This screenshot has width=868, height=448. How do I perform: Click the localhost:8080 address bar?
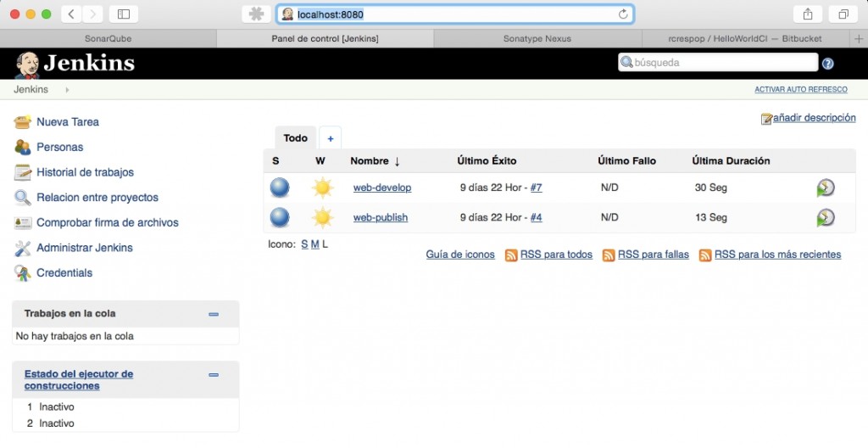[x=455, y=14]
